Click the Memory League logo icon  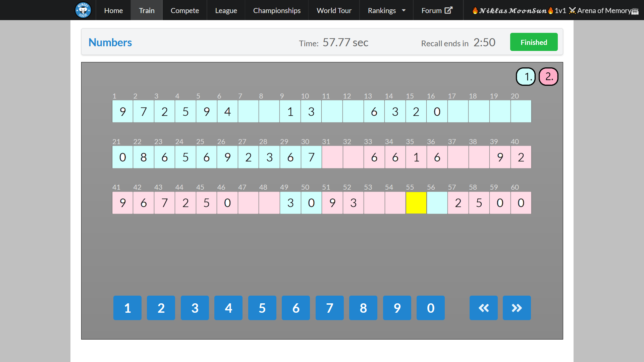(83, 10)
